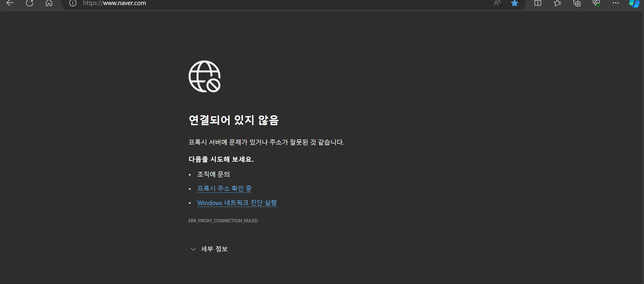The width and height of the screenshot is (644, 284).
Task: Open the Settings and more menu
Action: (616, 3)
